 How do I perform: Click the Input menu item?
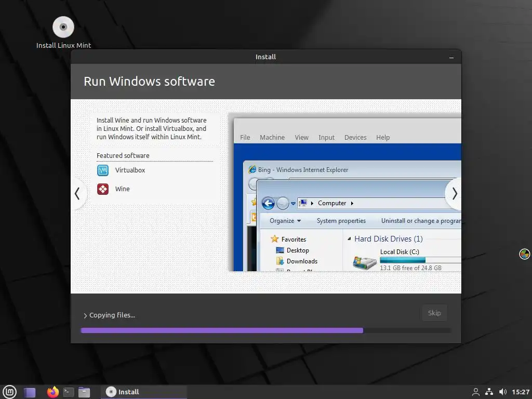pyautogui.click(x=326, y=137)
